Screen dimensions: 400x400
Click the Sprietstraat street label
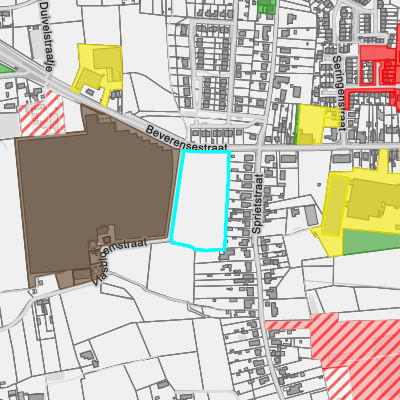tap(258, 203)
